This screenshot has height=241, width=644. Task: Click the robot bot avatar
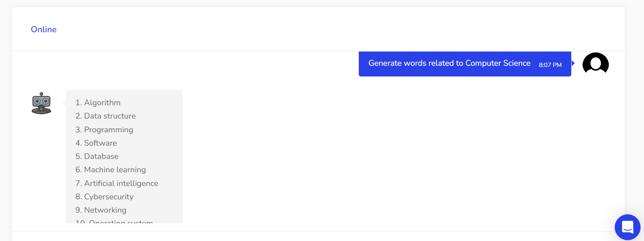[x=41, y=103]
